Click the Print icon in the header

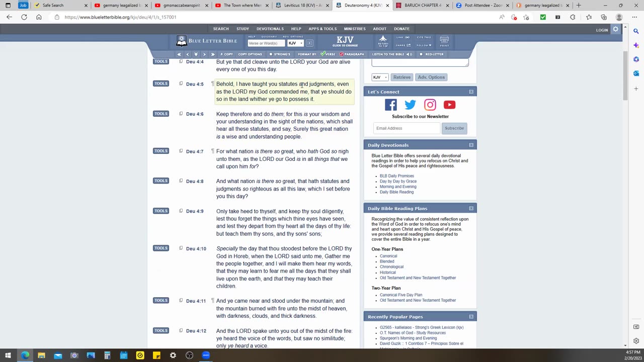coord(444,41)
